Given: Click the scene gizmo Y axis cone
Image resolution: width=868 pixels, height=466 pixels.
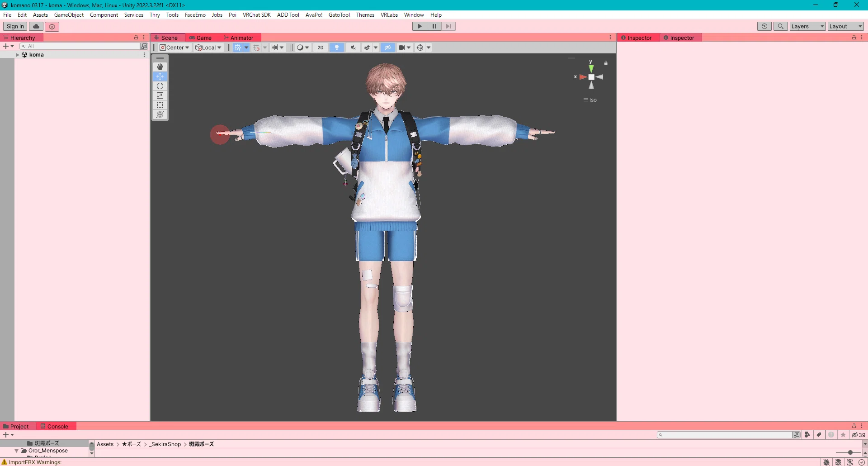Looking at the screenshot, I should [591, 68].
